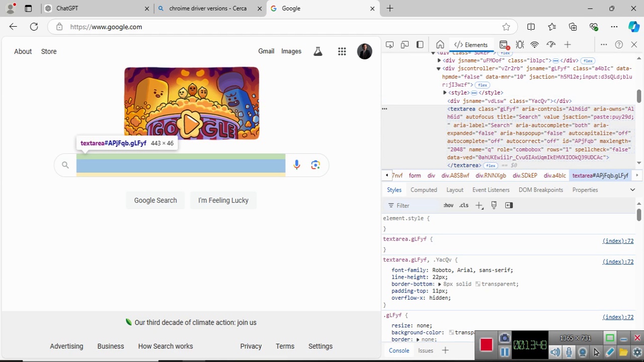
Task: Take a screenshot with recorder camera icon
Action: (x=505, y=338)
